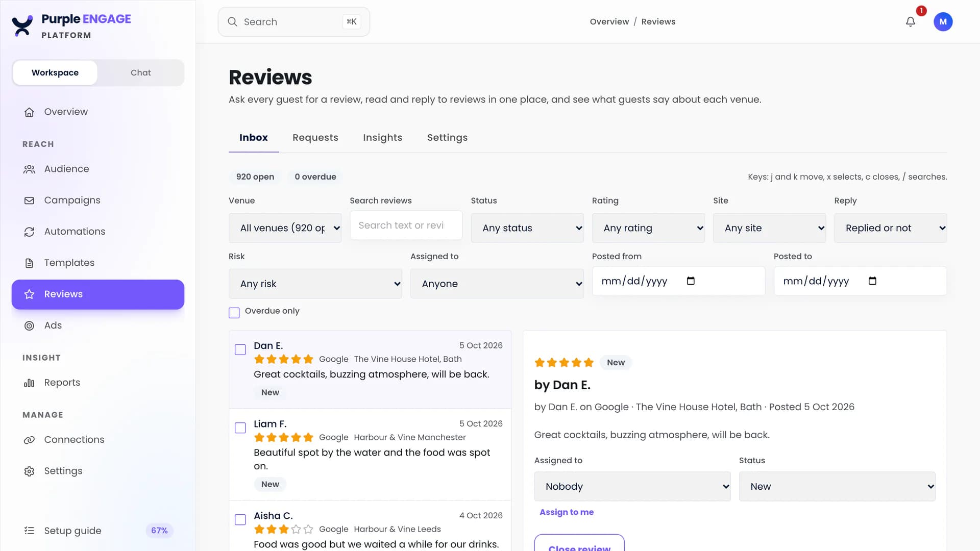The image size is (980, 551).
Task: Enable the Overdue only checkbox
Action: click(x=234, y=312)
